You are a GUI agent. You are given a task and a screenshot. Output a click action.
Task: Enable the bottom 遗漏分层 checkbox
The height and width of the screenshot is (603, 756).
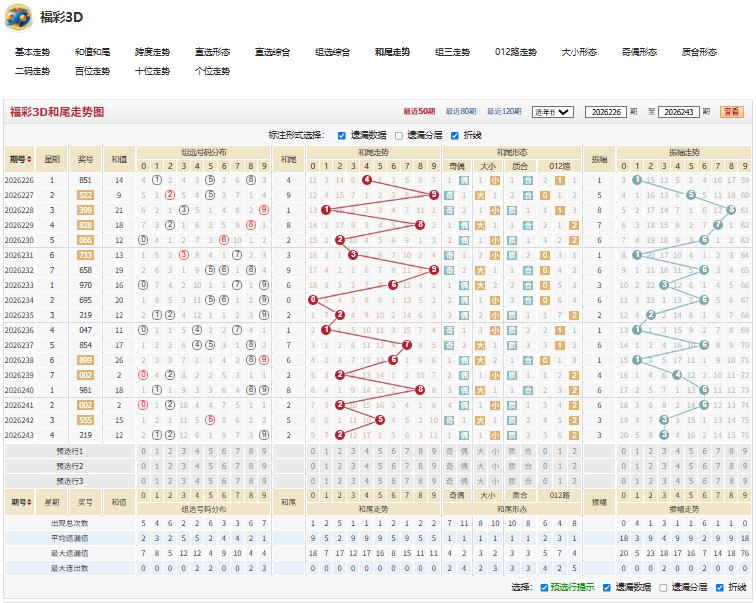point(663,588)
